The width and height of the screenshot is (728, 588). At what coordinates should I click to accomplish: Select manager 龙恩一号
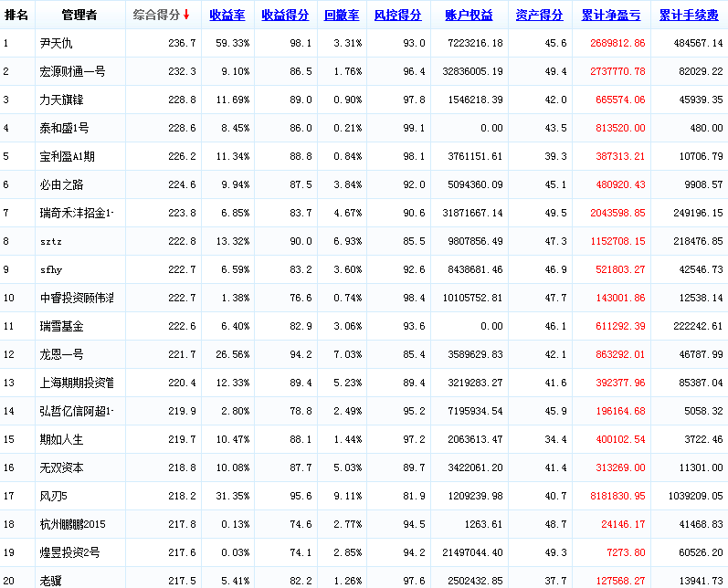pos(61,354)
